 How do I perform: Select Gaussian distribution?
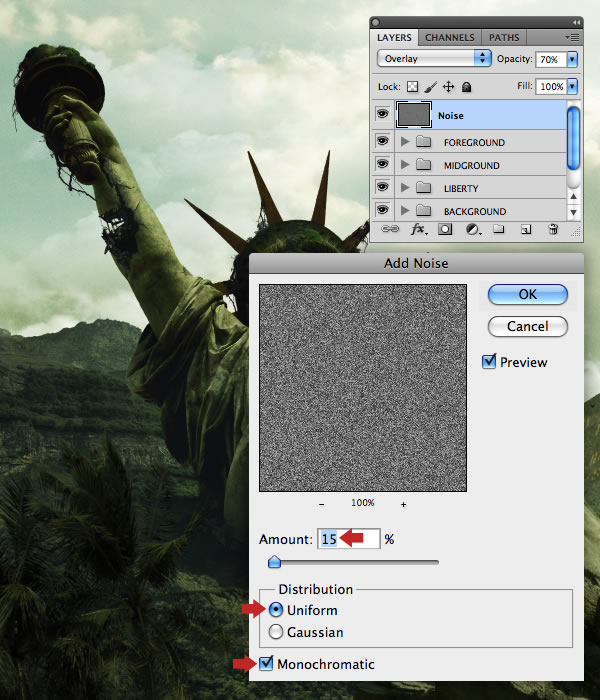[276, 632]
